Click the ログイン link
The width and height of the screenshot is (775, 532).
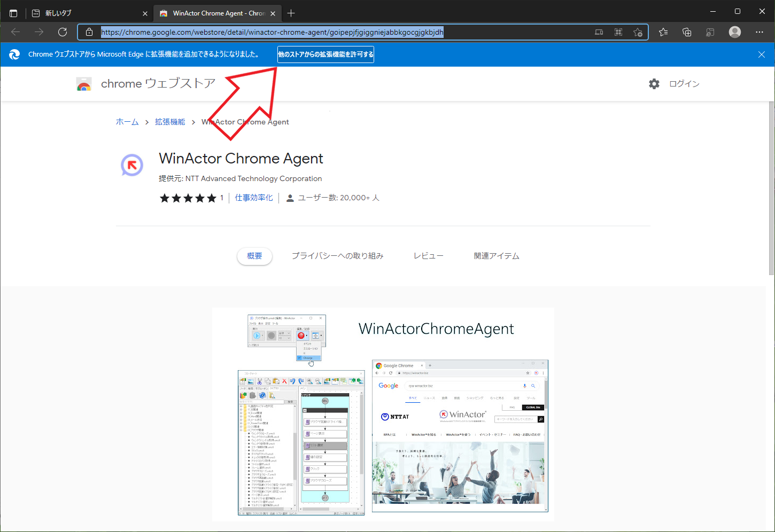(684, 83)
